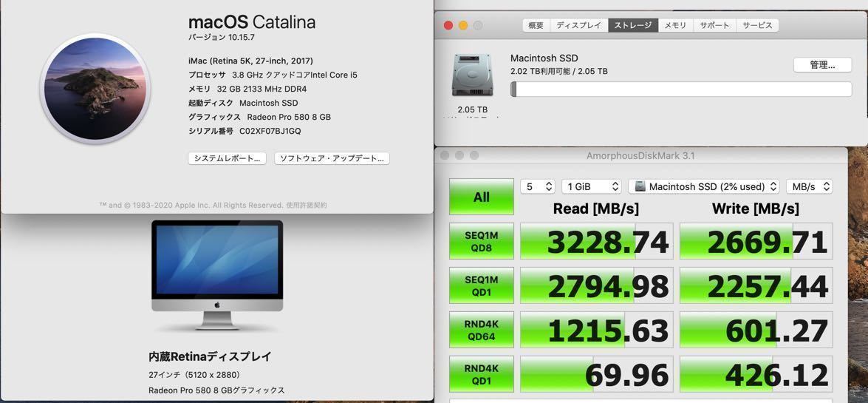Click the 内蔵Retinaディスプレイ heading
The width and height of the screenshot is (868, 403).
pos(211,357)
